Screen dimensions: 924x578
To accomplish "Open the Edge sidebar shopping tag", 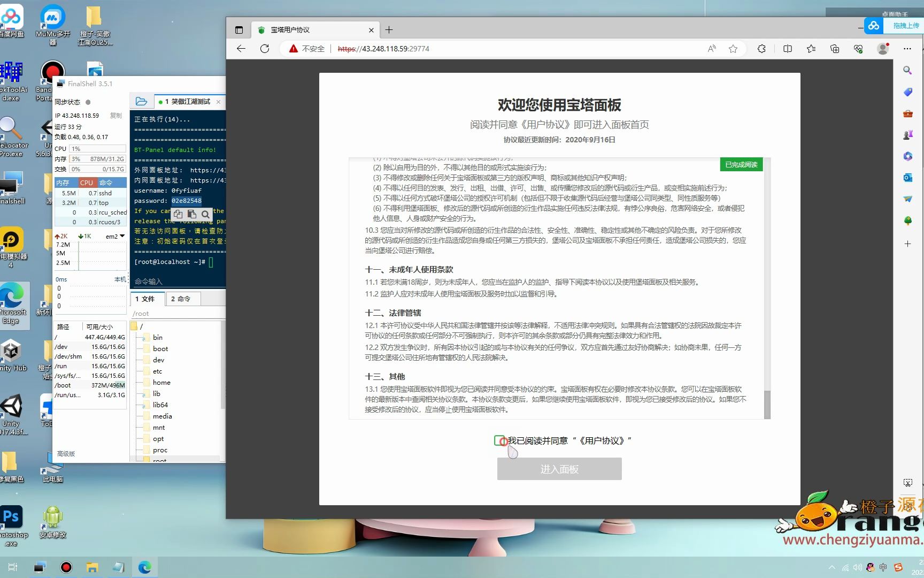I will 907,92.
